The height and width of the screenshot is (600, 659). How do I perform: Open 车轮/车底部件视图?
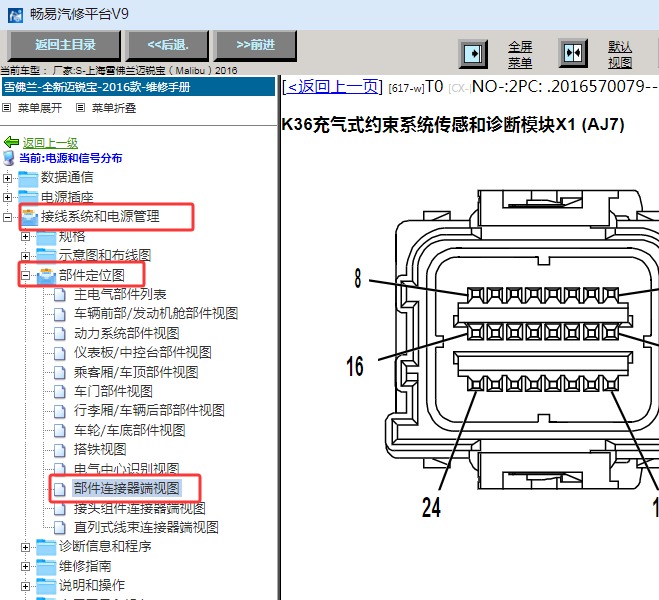pos(129,430)
